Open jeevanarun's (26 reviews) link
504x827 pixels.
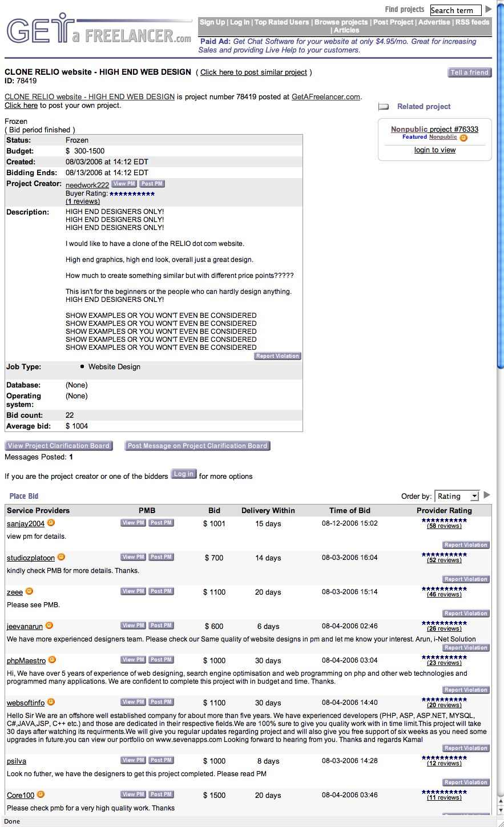point(444,629)
